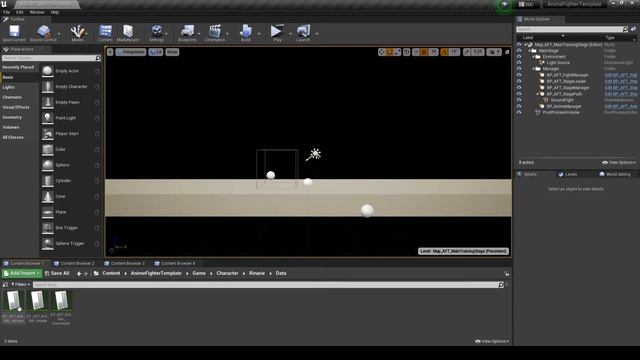Viewport: 640px width, 360px height.
Task: Open the Help menu
Action: [55, 13]
